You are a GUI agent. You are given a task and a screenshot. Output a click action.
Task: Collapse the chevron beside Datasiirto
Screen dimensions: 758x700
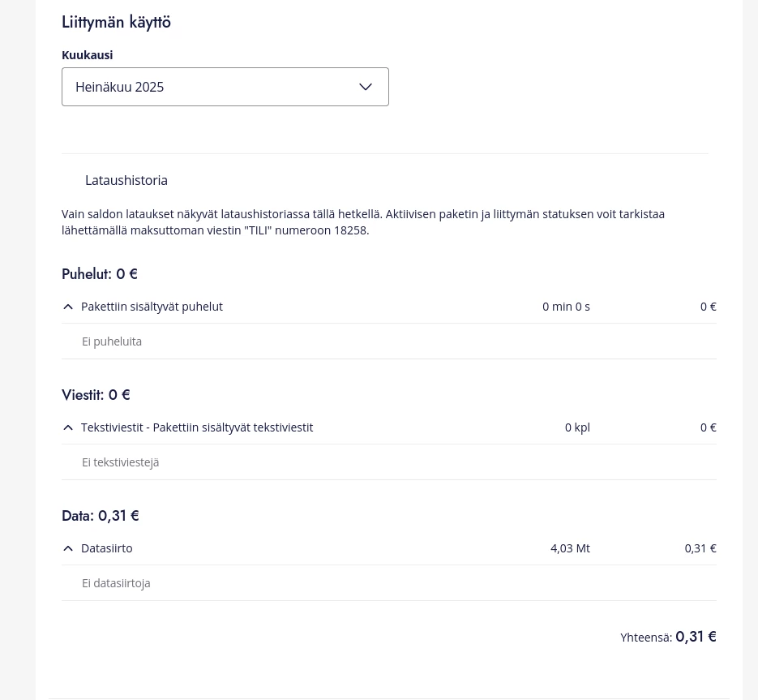68,548
